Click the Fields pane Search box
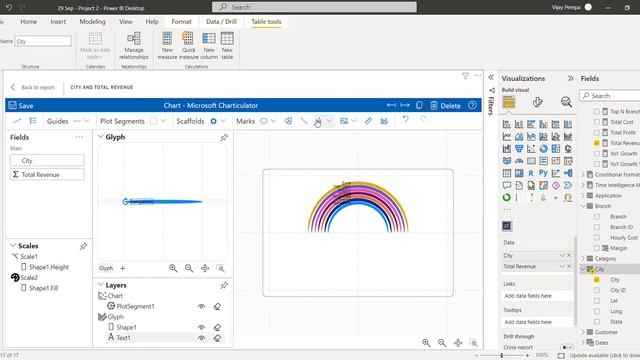This screenshot has height=360, width=640. tap(610, 96)
